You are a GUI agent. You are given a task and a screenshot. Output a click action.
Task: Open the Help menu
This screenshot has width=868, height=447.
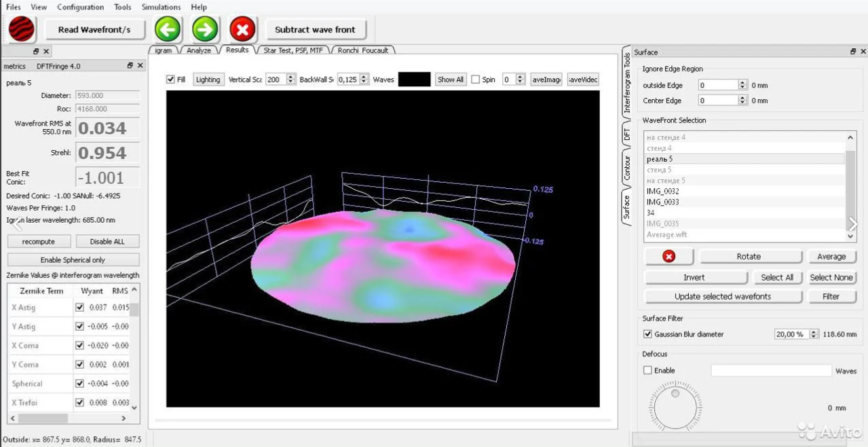[199, 7]
